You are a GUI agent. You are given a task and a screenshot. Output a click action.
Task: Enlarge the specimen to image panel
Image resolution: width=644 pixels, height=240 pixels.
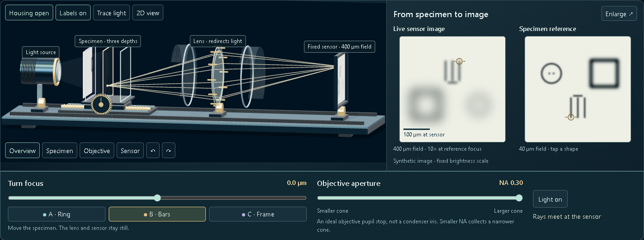[619, 14]
